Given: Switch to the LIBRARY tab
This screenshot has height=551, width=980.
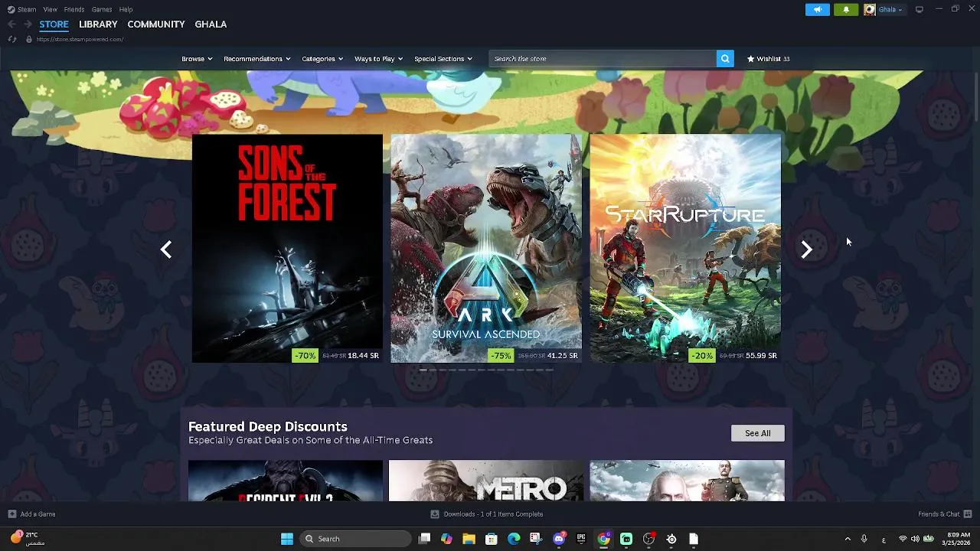Looking at the screenshot, I should point(98,24).
